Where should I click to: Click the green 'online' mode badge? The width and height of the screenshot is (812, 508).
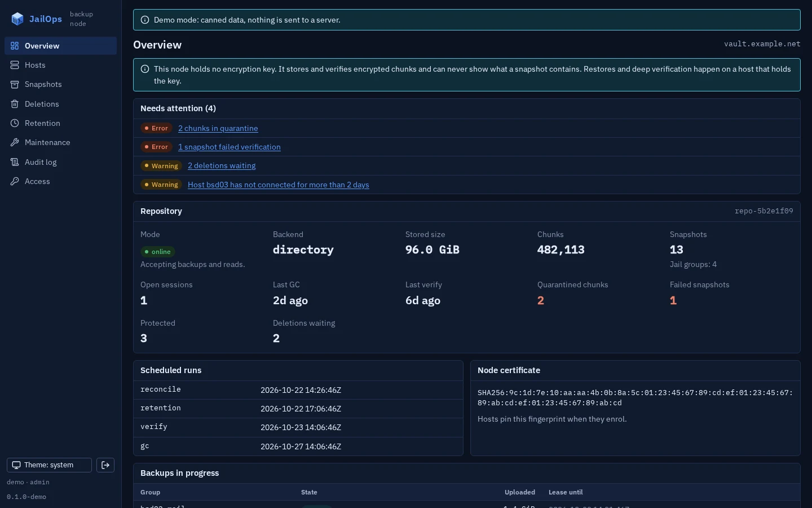157,252
